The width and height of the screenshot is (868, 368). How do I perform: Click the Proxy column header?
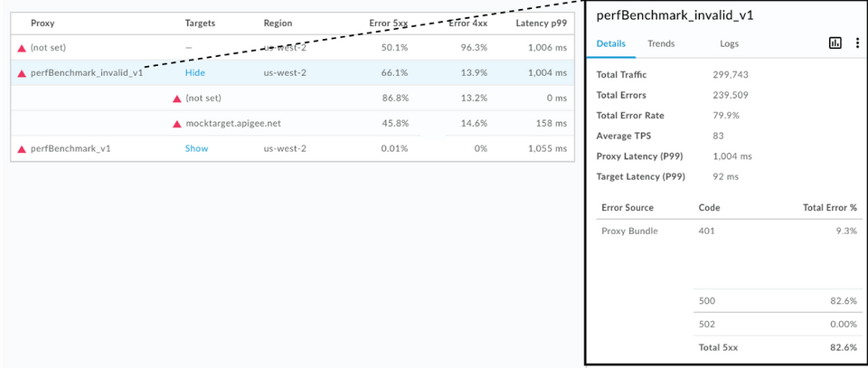click(x=42, y=23)
